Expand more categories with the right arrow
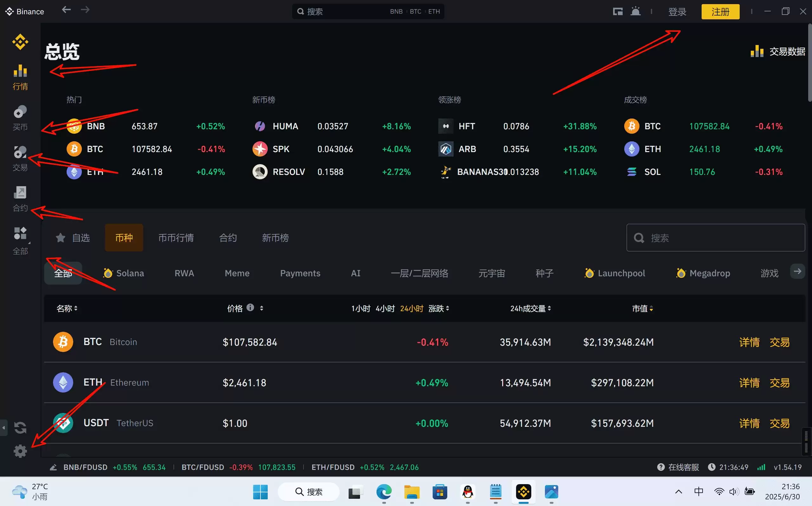 point(798,271)
